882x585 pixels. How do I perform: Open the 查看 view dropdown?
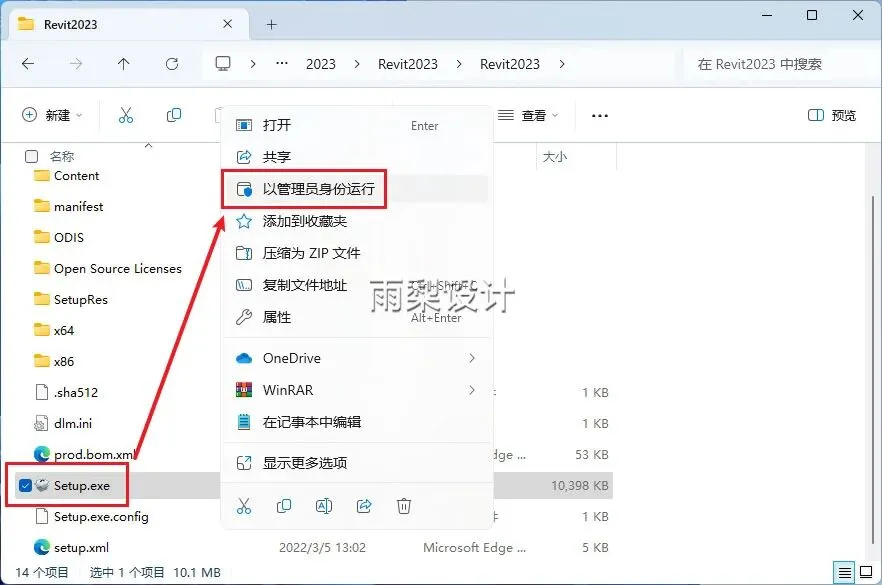(x=528, y=115)
